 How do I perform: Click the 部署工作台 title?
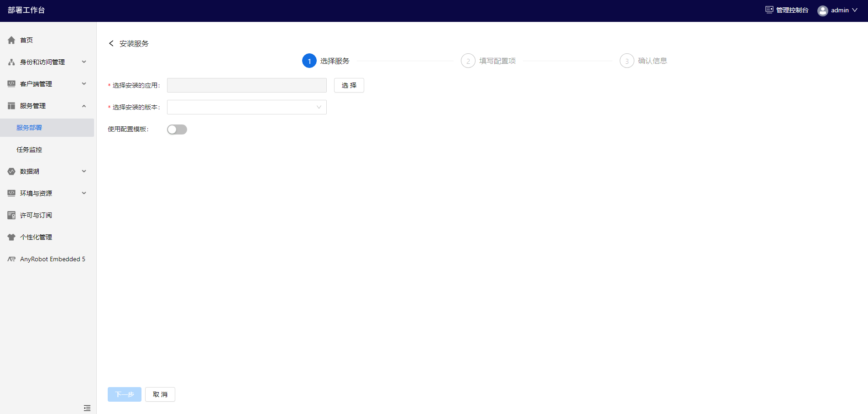(26, 10)
